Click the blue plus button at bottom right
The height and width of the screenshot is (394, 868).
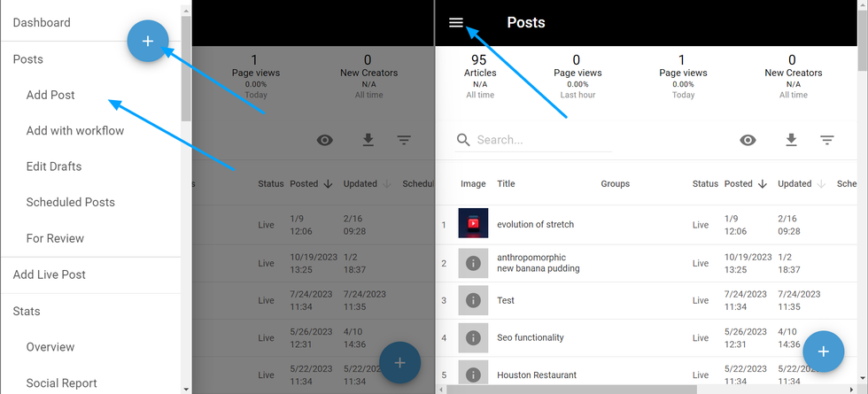(x=823, y=352)
